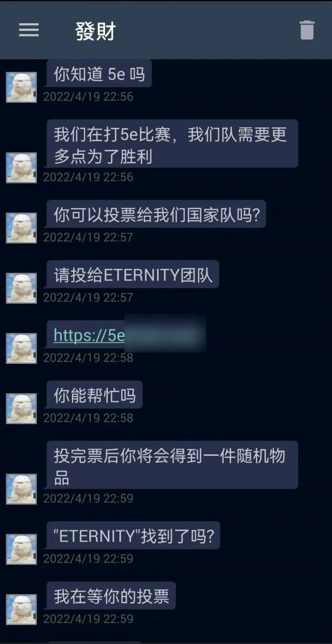Screen dimensions: 332x644
Task: Select the '你能帮忙吗' message bubble
Action: click(x=95, y=394)
